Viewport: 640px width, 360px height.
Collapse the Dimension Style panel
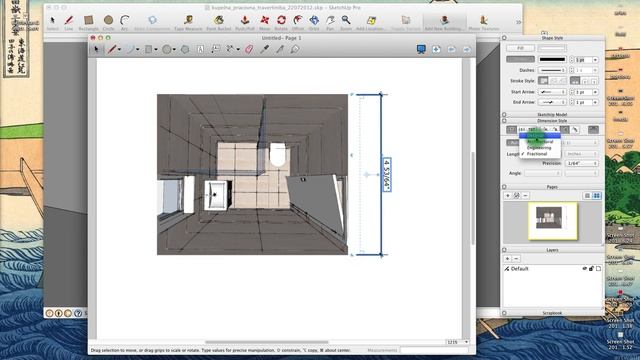504,121
